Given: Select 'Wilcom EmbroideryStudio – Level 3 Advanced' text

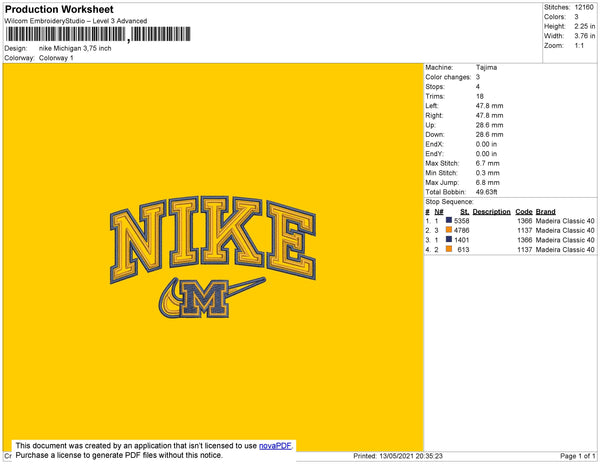Looking at the screenshot, I should (x=76, y=21).
